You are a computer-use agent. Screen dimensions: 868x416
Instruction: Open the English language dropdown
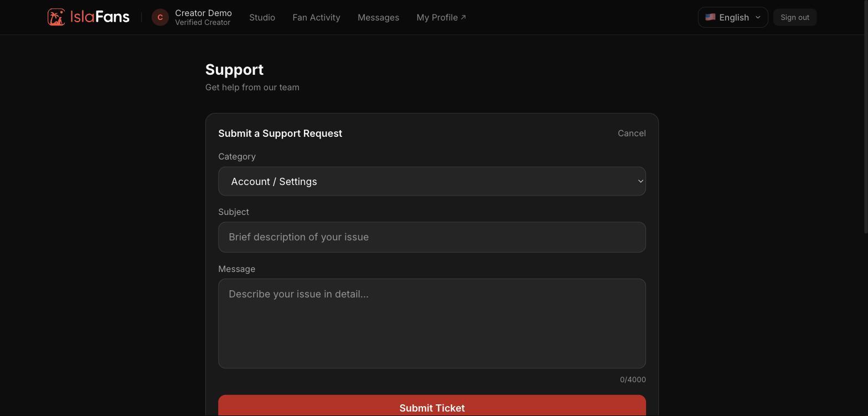click(x=733, y=17)
